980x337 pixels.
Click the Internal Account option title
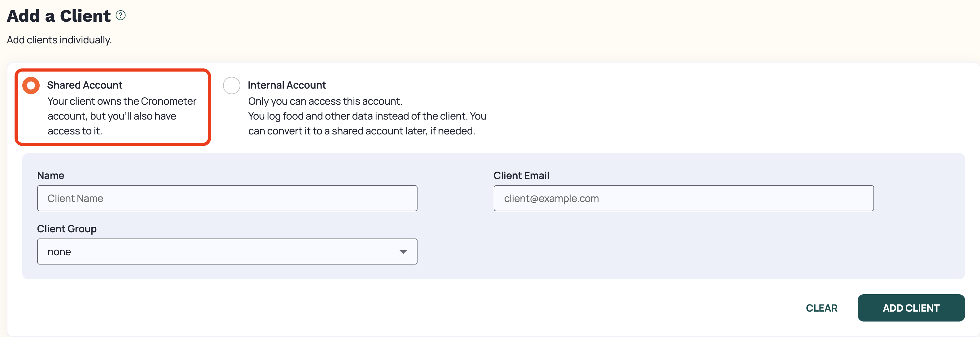point(287,85)
